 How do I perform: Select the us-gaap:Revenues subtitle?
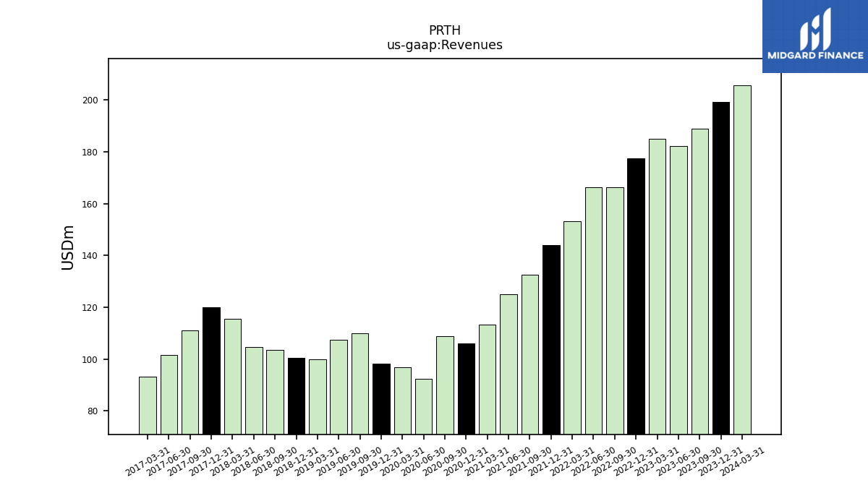pyautogui.click(x=444, y=46)
